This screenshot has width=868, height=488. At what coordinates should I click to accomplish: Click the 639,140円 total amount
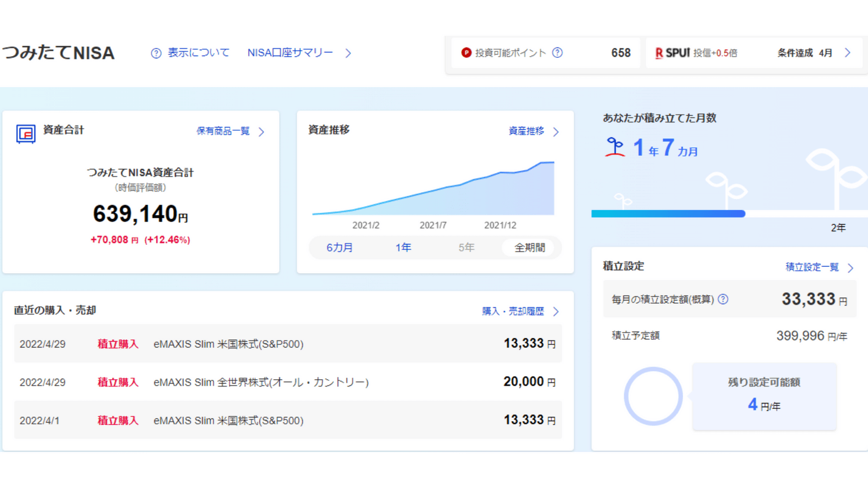[x=141, y=214]
